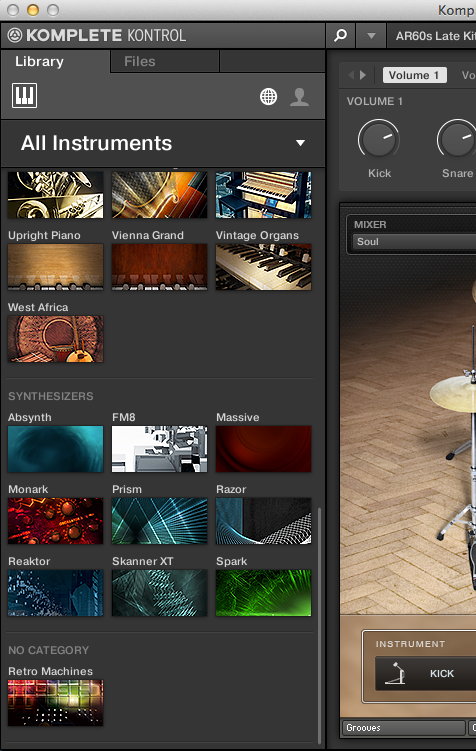Select the Kick pedal instrument icon
This screenshot has width=476, height=751.
coord(396,673)
